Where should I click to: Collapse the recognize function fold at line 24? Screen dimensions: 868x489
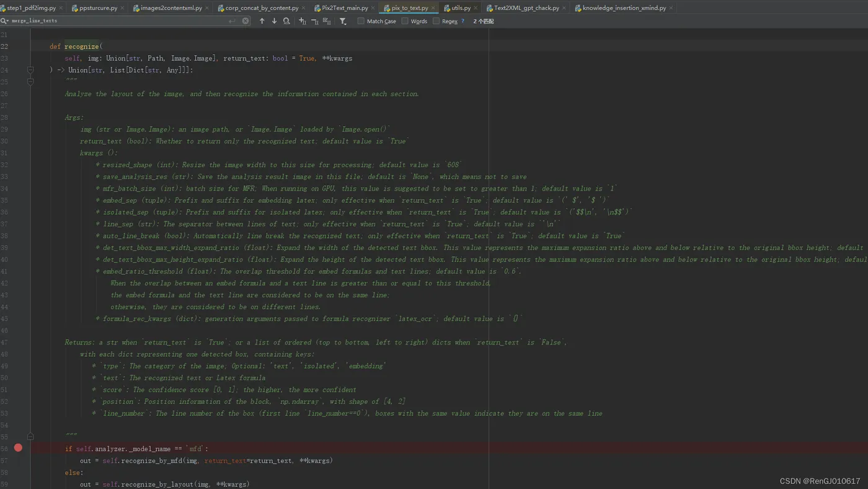pos(30,70)
